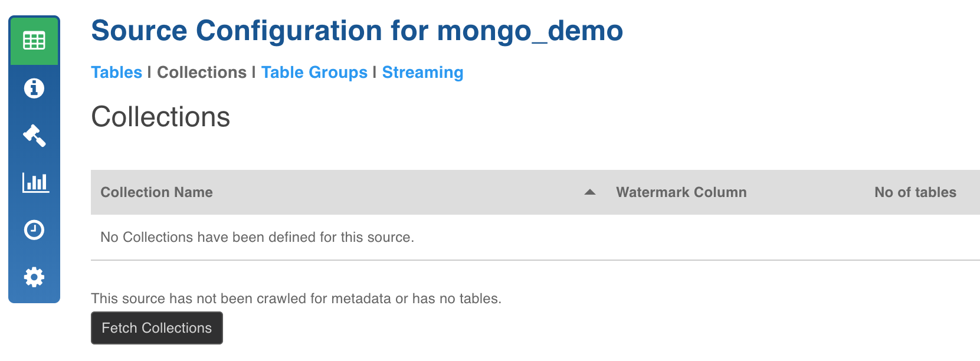The image size is (980, 361).
Task: Click the not crawled for metadata message
Action: 296,298
